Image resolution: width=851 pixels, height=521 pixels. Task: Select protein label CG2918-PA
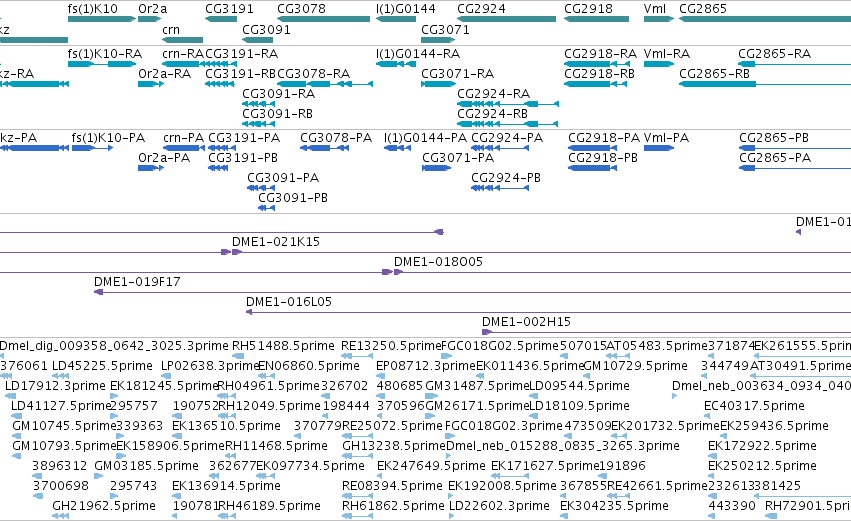point(604,138)
